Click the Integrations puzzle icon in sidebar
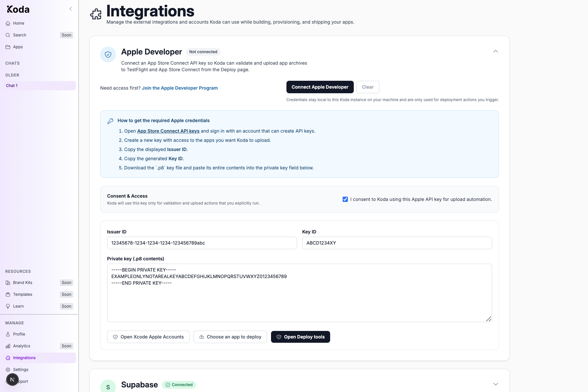This screenshot has width=588, height=392. 8,358
